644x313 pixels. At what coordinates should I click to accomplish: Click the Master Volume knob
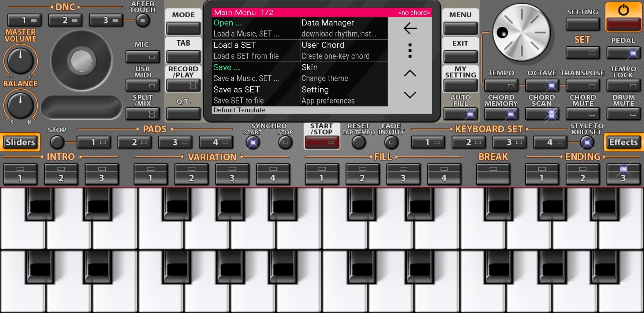(x=20, y=61)
